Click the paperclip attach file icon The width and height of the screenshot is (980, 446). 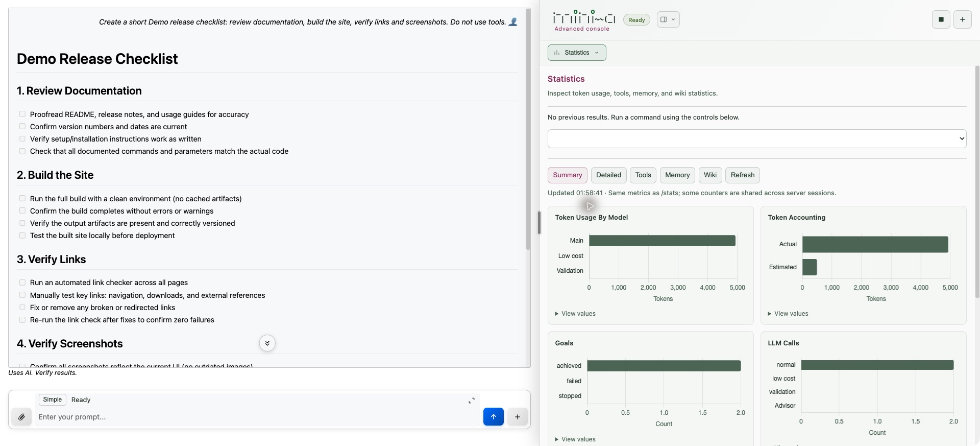[x=21, y=417]
